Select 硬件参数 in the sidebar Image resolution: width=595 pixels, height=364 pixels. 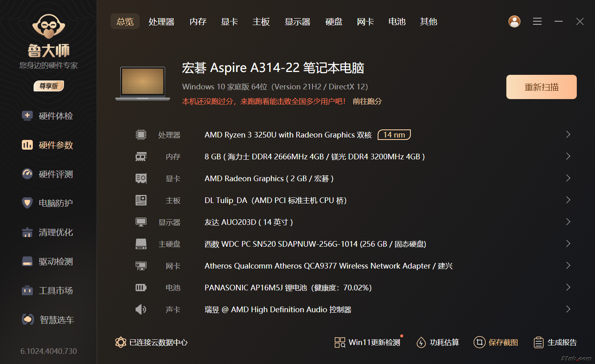[48, 145]
